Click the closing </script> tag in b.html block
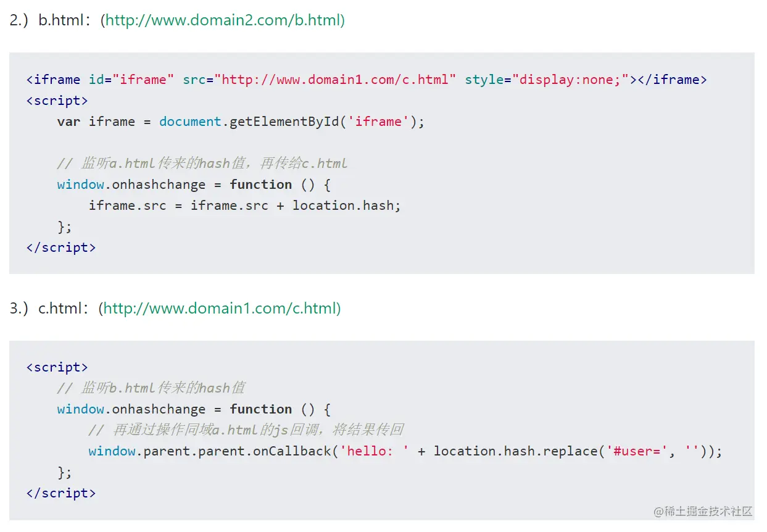This screenshot has height=532, width=767. pyautogui.click(x=61, y=247)
